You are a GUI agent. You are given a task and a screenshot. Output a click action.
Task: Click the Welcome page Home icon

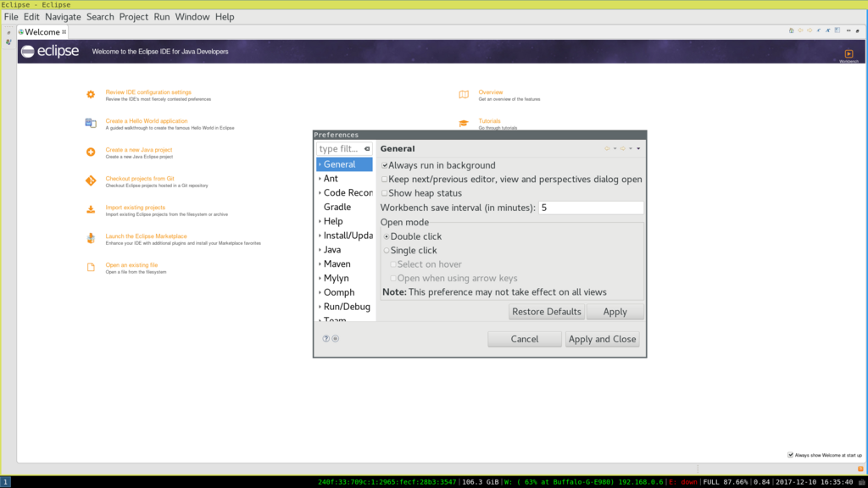click(791, 30)
